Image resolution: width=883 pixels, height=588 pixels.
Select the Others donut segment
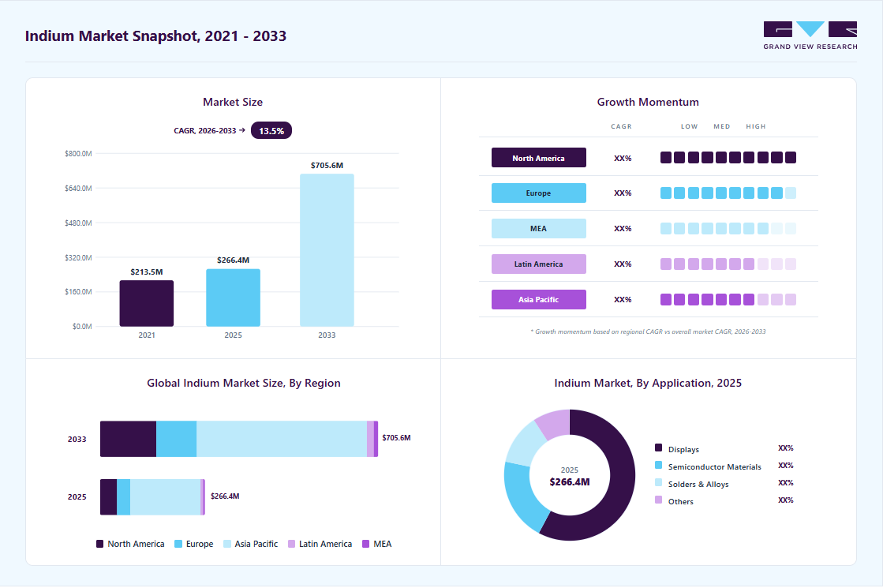555,423
